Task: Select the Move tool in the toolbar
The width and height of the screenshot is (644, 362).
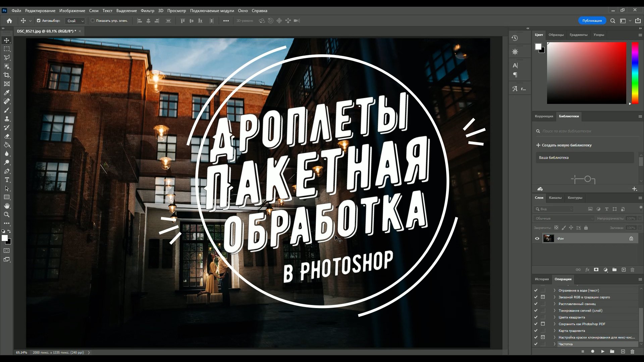Action: coord(7,40)
